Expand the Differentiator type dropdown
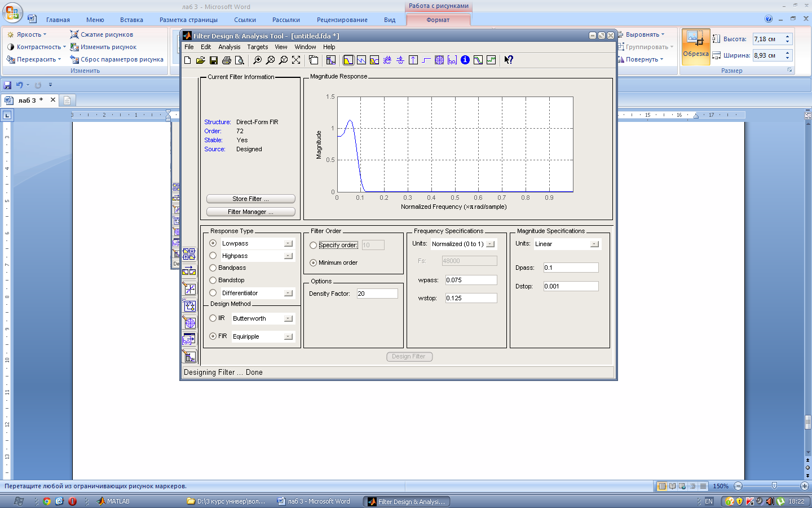Image resolution: width=812 pixels, height=508 pixels. click(x=289, y=293)
